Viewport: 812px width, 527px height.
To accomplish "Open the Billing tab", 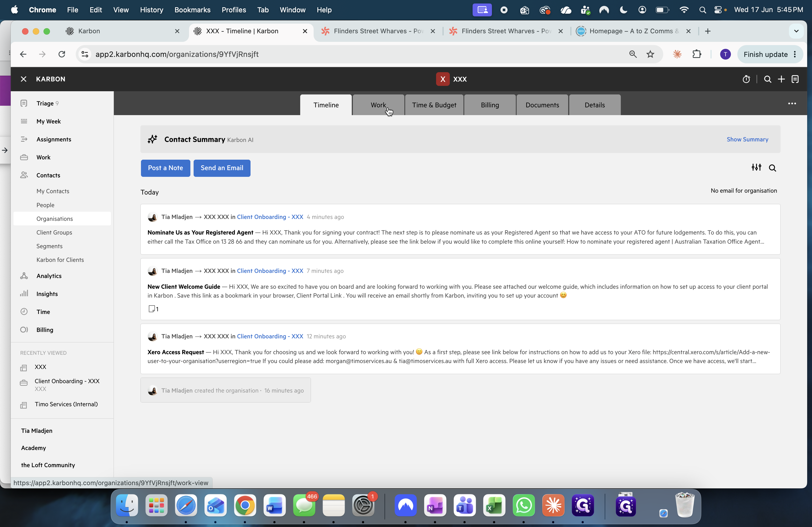I will click(490, 105).
